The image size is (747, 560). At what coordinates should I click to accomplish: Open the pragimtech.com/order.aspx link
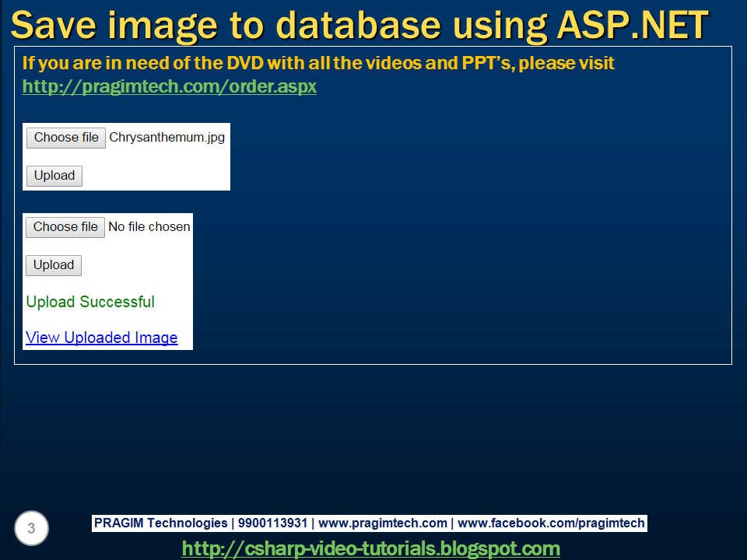(169, 86)
